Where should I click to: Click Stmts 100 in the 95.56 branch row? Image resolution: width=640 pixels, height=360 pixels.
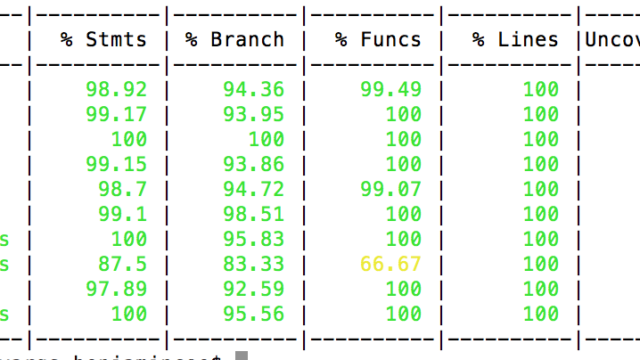(x=129, y=314)
